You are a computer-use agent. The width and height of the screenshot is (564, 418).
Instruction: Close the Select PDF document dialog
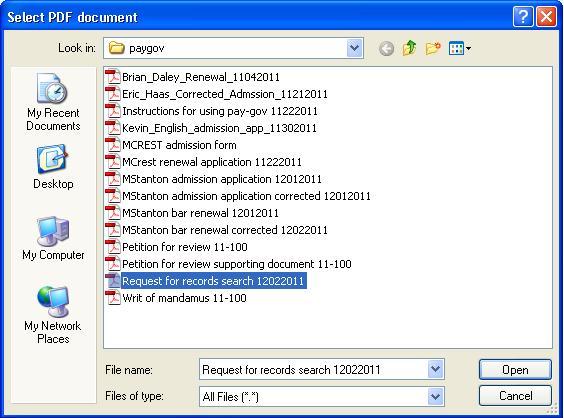546,17
